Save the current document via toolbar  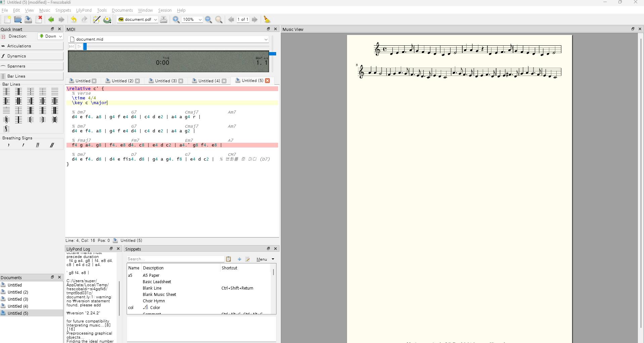(x=28, y=19)
